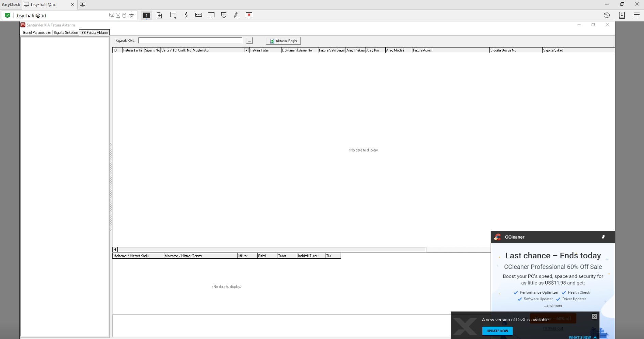Viewport: 644px width, 339px height.
Task: Switch to Sigorta Şirketleri tab
Action: coord(66,33)
